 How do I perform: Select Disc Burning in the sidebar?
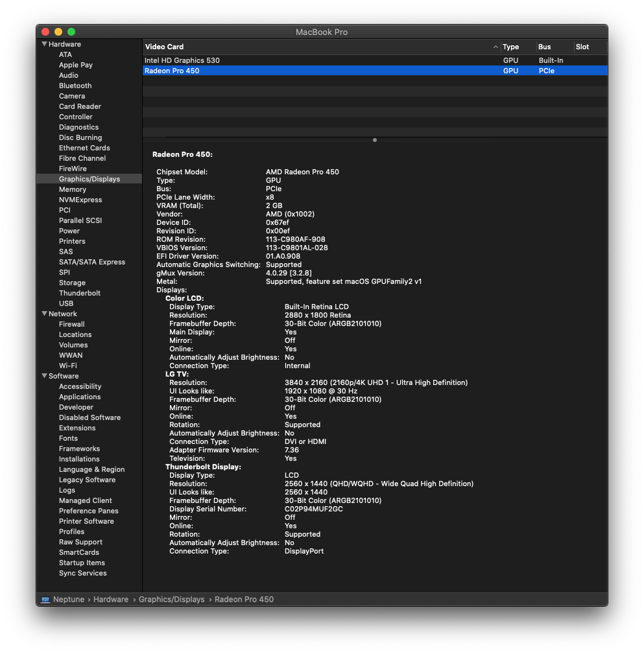pos(80,137)
